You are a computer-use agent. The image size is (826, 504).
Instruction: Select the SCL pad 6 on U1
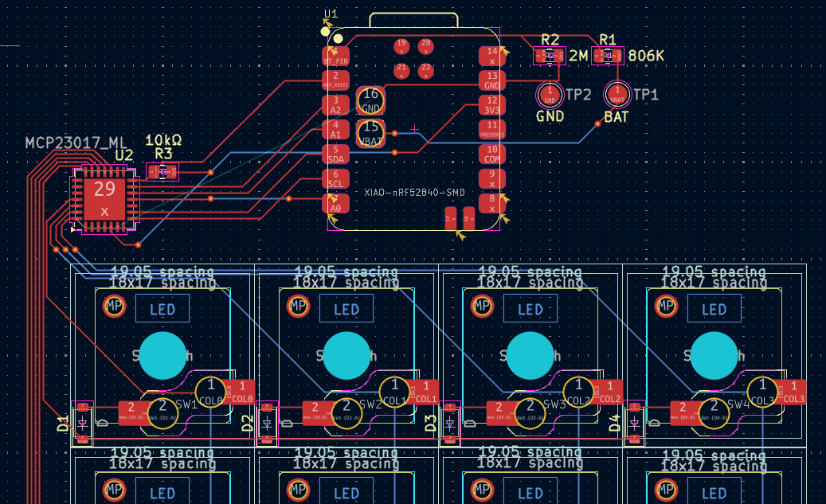(335, 179)
